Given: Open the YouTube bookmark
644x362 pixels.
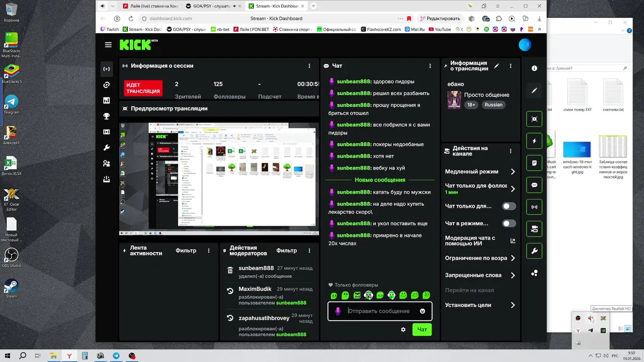Looking at the screenshot, I should click(x=439, y=29).
